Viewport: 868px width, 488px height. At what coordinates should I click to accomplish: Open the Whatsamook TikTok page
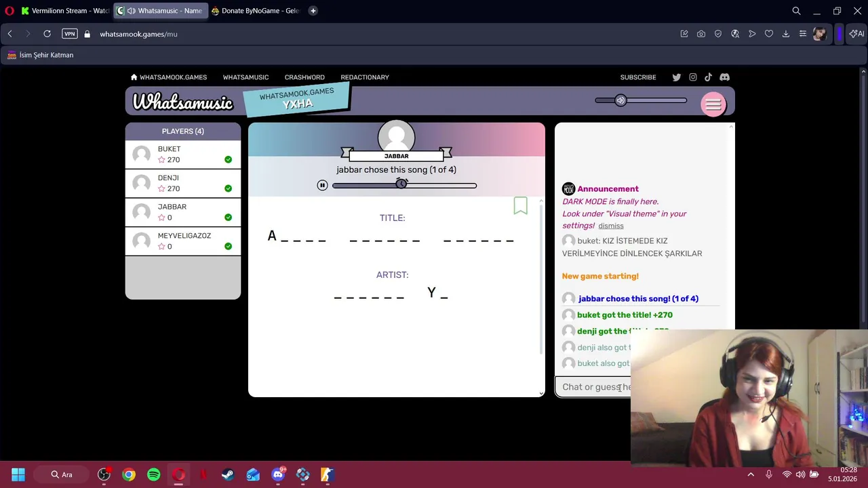click(708, 77)
